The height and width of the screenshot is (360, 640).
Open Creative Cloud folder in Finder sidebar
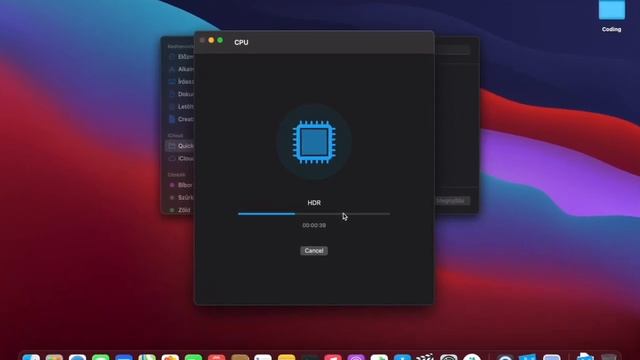pyautogui.click(x=182, y=119)
